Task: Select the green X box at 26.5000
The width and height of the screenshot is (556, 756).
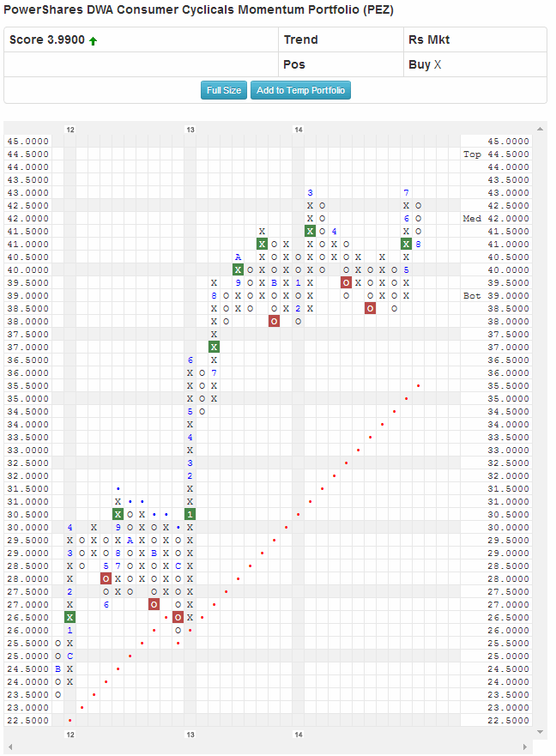Action: point(69,617)
